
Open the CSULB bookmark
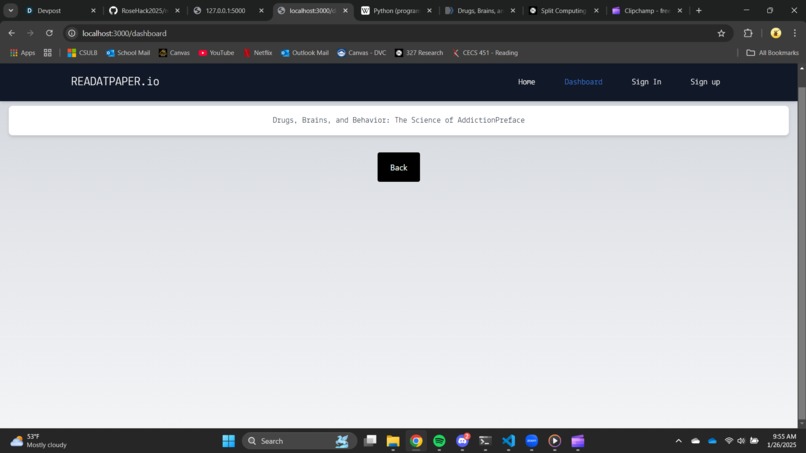(x=82, y=52)
